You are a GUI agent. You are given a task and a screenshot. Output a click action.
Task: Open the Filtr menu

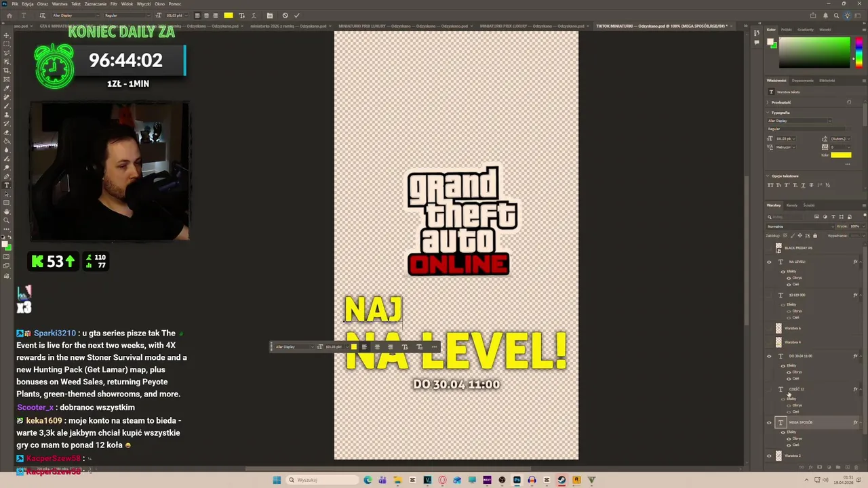114,4
